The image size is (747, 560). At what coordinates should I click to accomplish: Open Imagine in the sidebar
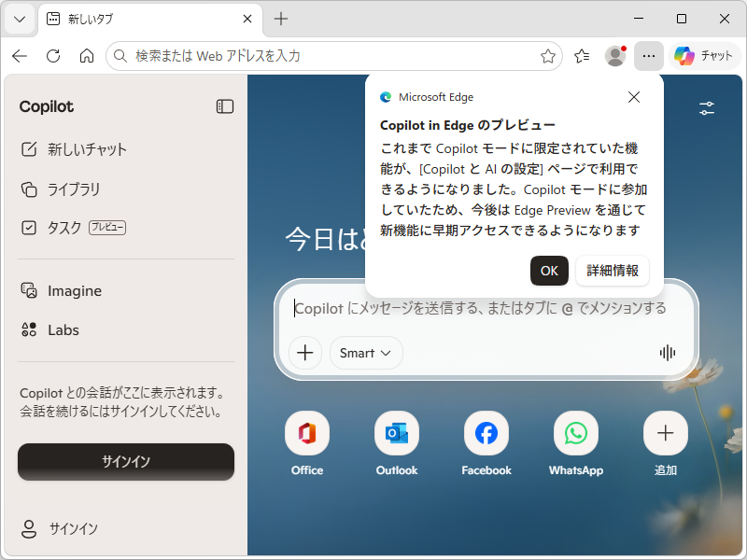click(x=126, y=290)
